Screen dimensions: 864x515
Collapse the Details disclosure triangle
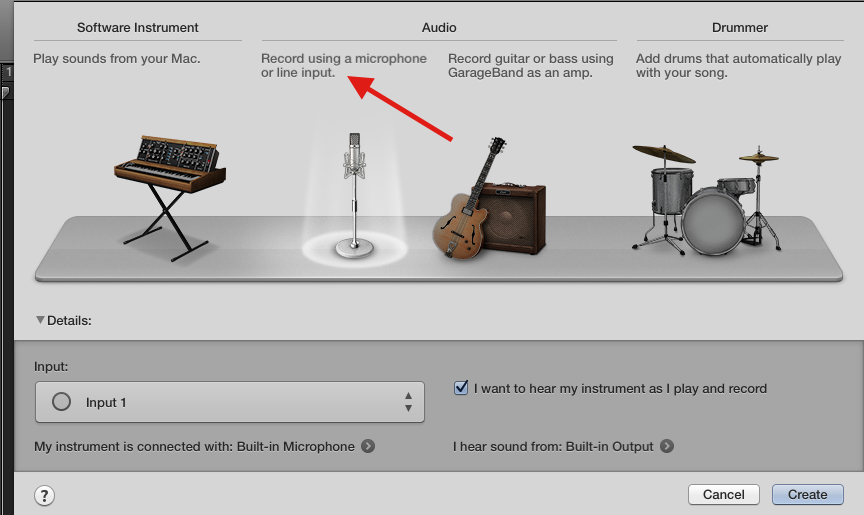[40, 320]
